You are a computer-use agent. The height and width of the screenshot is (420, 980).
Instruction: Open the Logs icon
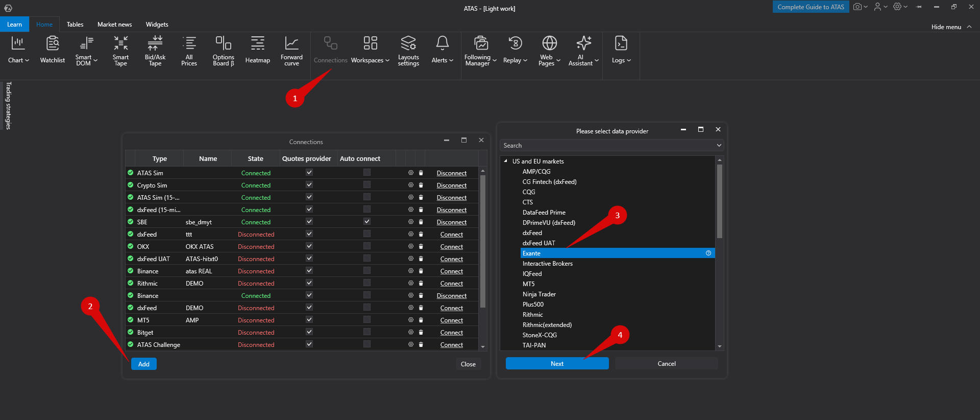click(621, 43)
